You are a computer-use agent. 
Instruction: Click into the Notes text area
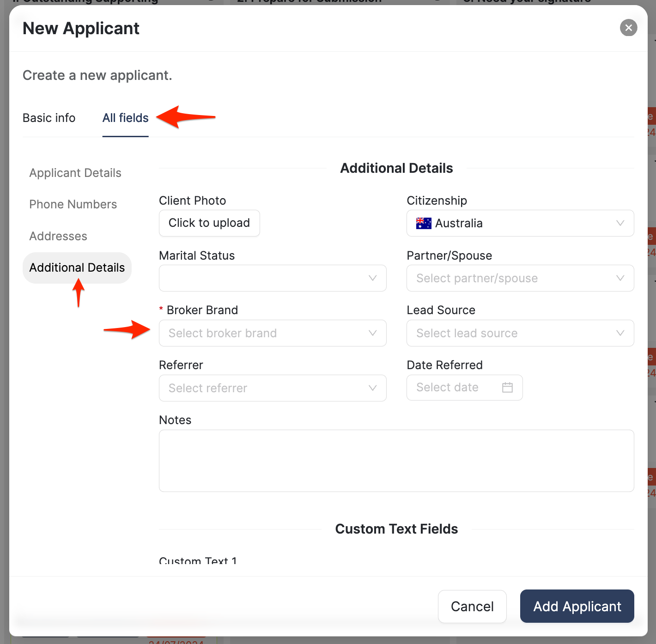click(x=396, y=461)
